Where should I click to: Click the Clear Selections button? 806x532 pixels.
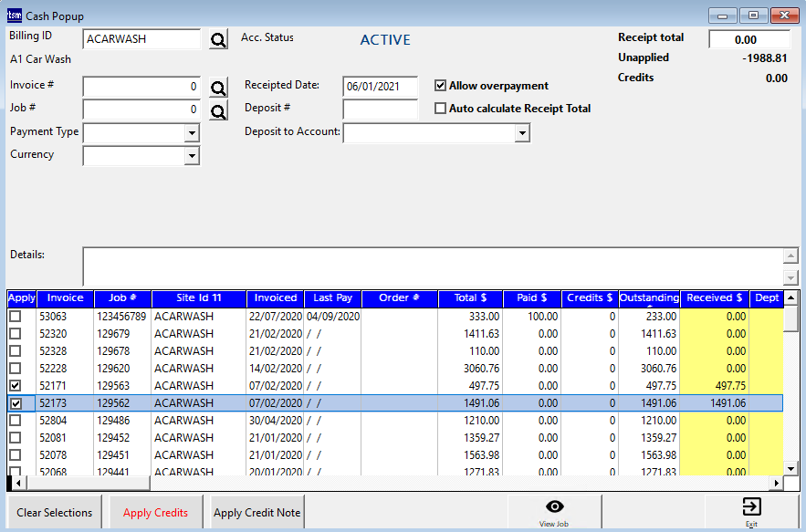tap(54, 512)
